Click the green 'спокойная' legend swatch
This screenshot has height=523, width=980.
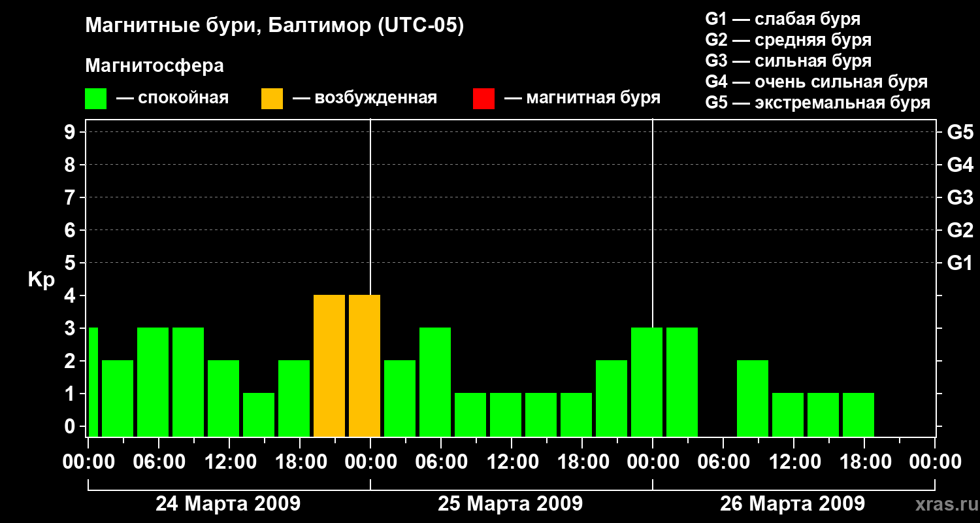[95, 99]
